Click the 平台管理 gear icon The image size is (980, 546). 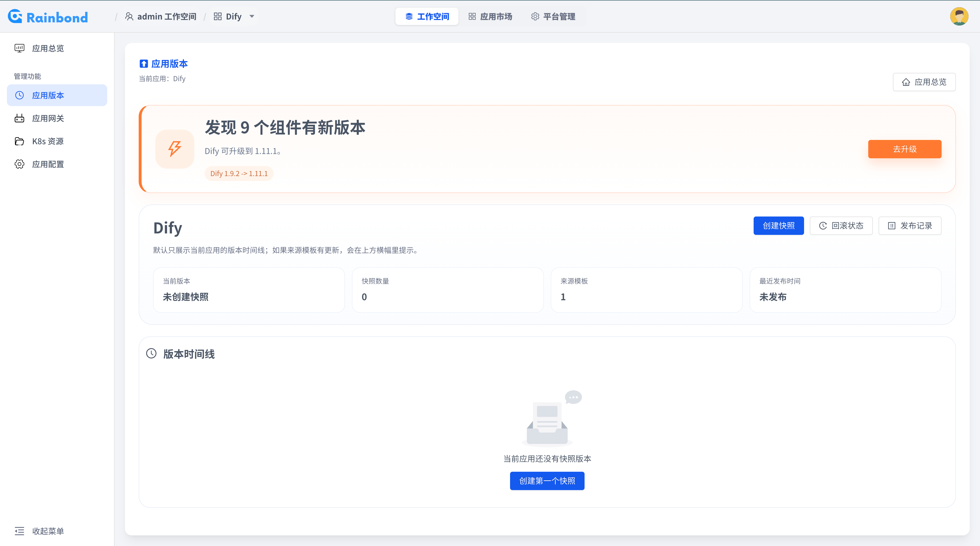(x=535, y=16)
